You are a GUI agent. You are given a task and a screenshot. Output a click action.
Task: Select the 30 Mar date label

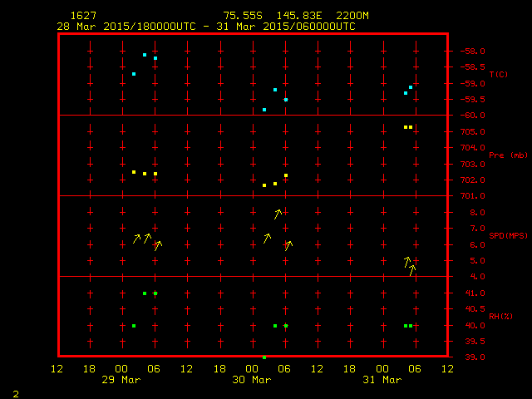[x=251, y=380]
